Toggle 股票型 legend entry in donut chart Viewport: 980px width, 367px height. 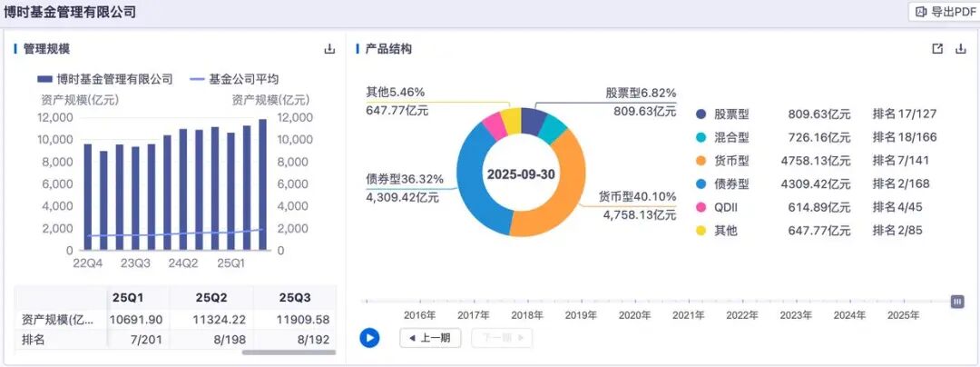pyautogui.click(x=722, y=114)
